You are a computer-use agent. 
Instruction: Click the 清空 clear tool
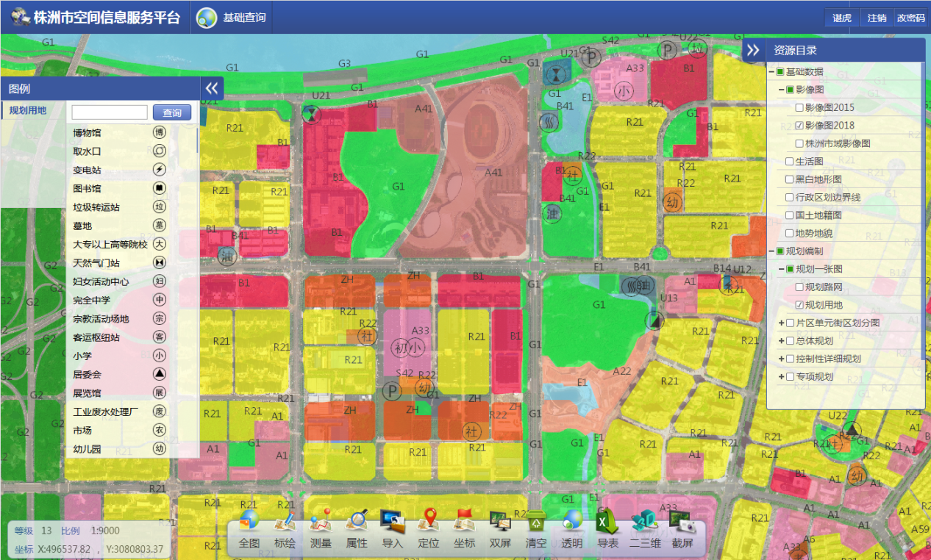tap(536, 529)
